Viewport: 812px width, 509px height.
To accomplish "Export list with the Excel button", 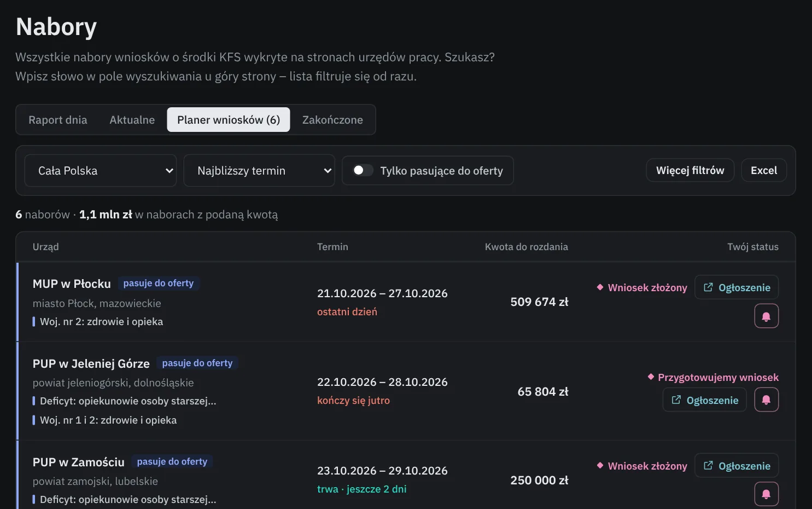I will (764, 170).
